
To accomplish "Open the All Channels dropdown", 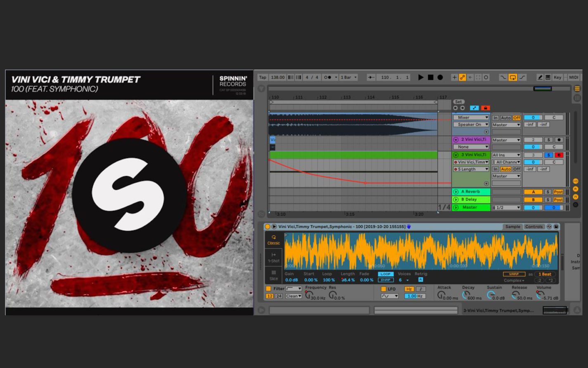I will pos(506,162).
